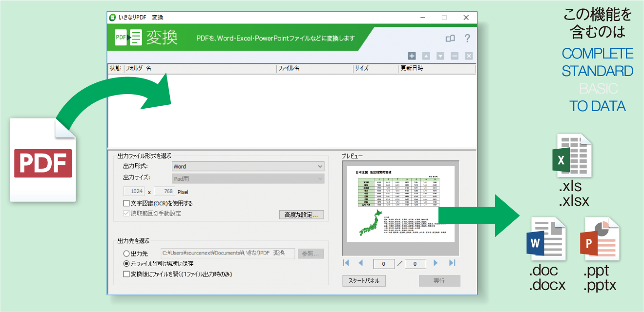Toggle 読取範囲の手動設定 checkbox
The width and height of the screenshot is (644, 312).
tap(126, 214)
